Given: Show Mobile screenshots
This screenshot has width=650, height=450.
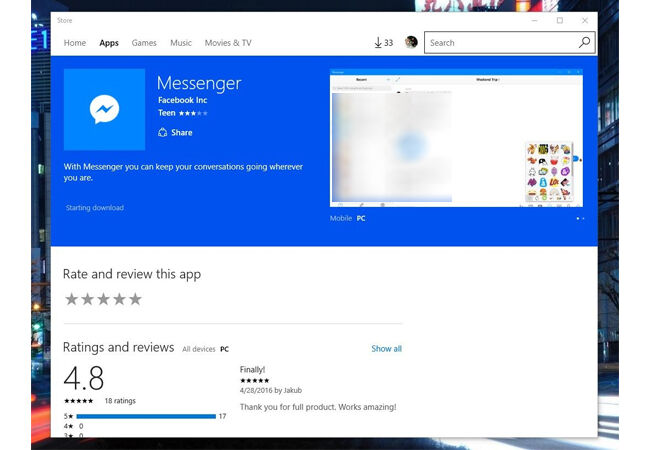Looking at the screenshot, I should click(x=341, y=218).
